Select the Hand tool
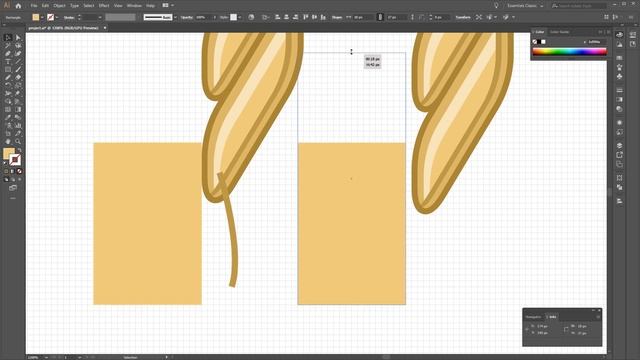The height and width of the screenshot is (360, 640). coord(8,141)
